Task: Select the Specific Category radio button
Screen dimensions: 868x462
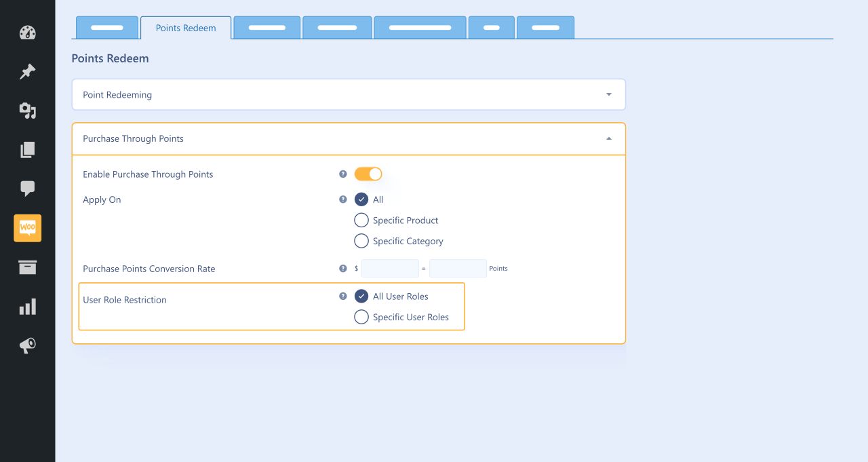Action: (x=361, y=241)
